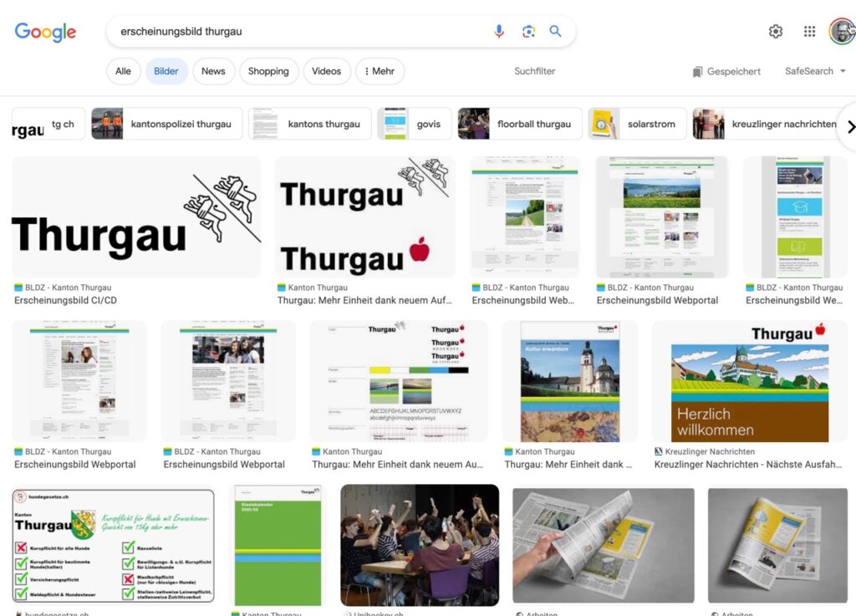Switch to the Alle tab

123,71
